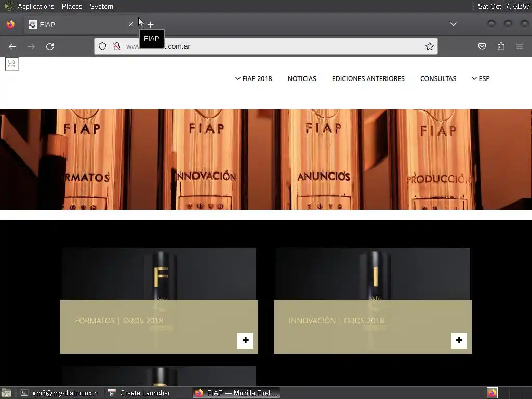Click the Firefox tray icon in the bottom panel
The image size is (532, 399).
492,393
